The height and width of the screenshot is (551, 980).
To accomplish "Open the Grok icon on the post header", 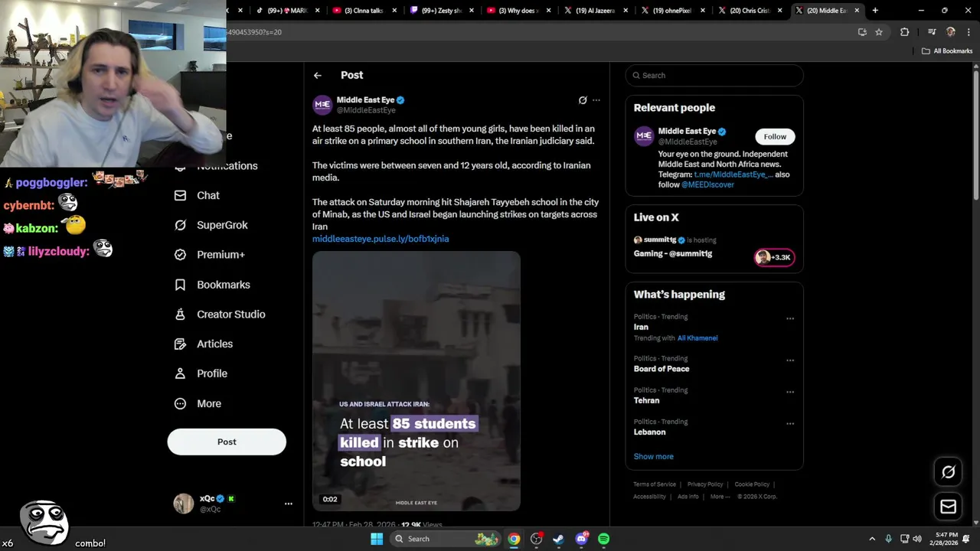I will [x=583, y=100].
